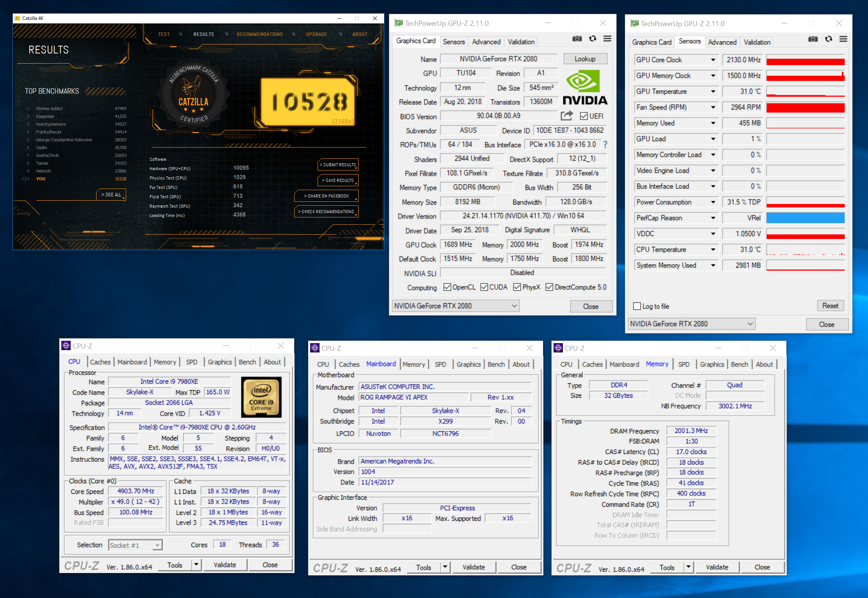Click See All benchmarks button
868x598 pixels.
point(111,194)
